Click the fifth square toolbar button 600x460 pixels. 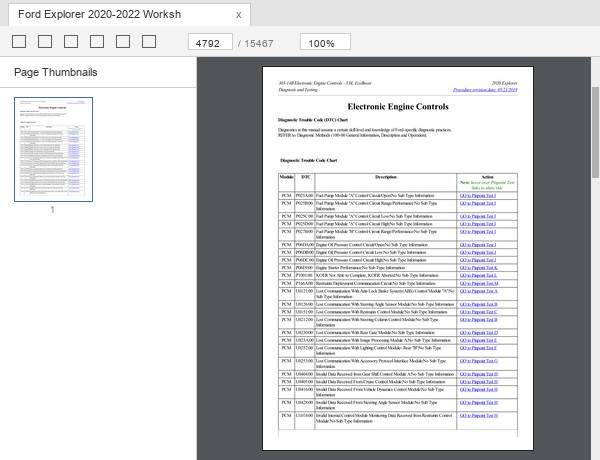point(123,41)
